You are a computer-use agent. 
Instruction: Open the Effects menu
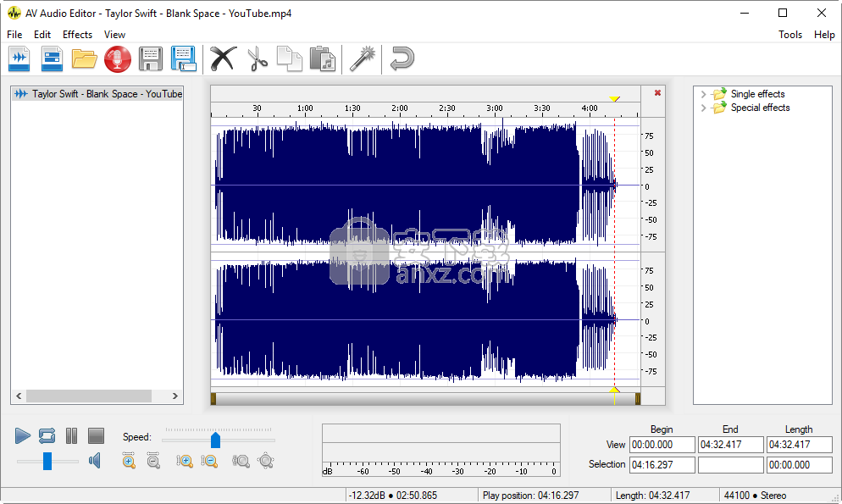(x=77, y=35)
